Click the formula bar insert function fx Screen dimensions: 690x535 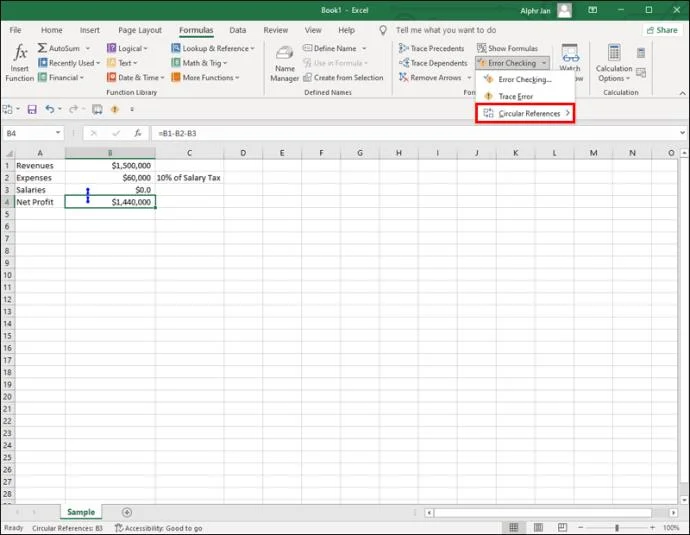(138, 133)
